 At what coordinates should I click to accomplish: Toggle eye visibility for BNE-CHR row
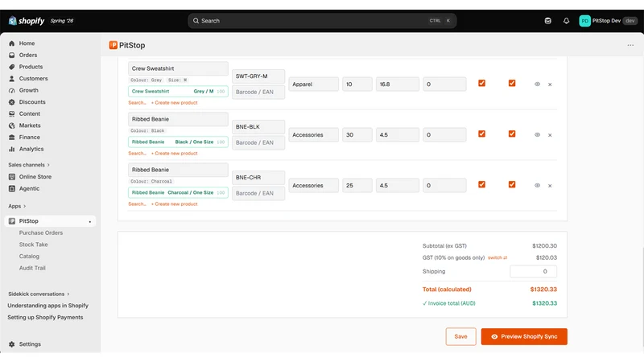pyautogui.click(x=537, y=185)
